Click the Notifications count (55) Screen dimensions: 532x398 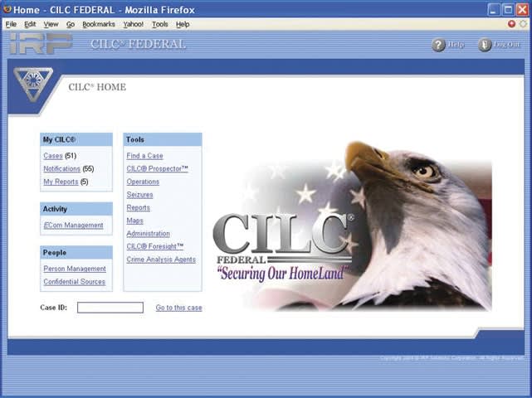(88, 169)
